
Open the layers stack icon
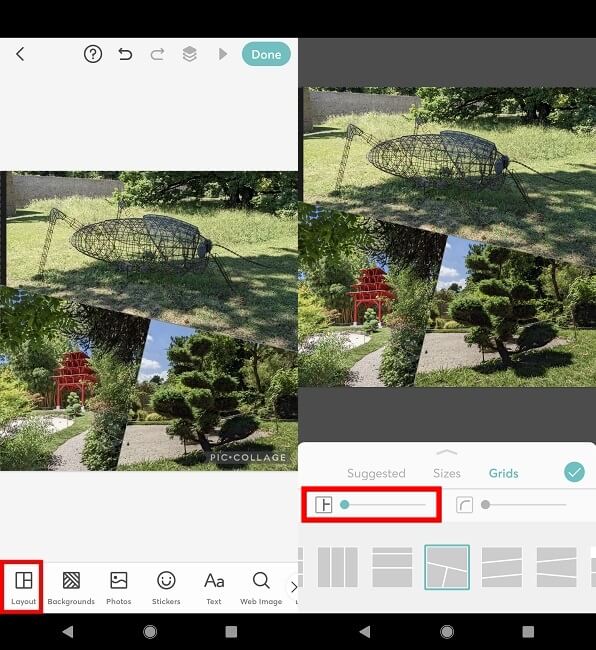tap(189, 54)
